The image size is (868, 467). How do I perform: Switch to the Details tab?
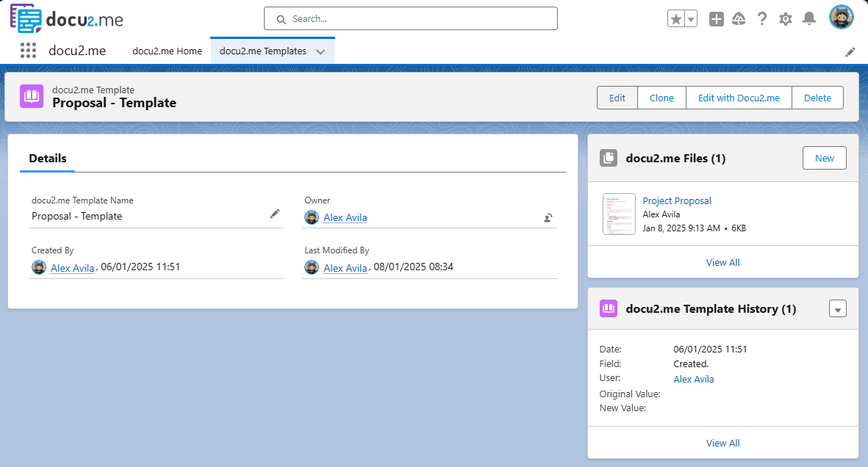(x=48, y=159)
